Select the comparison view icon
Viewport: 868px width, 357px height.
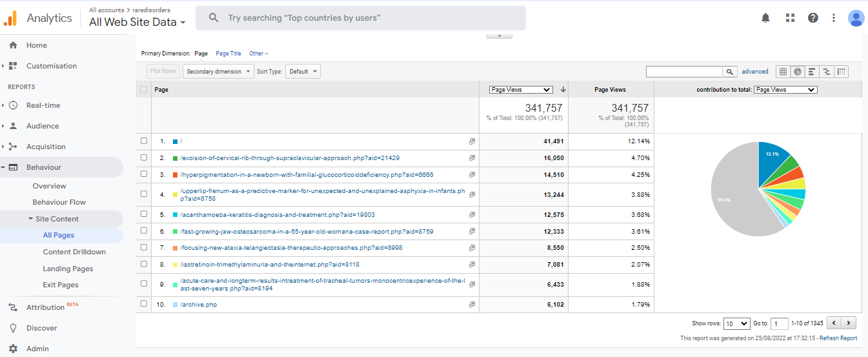click(x=827, y=72)
